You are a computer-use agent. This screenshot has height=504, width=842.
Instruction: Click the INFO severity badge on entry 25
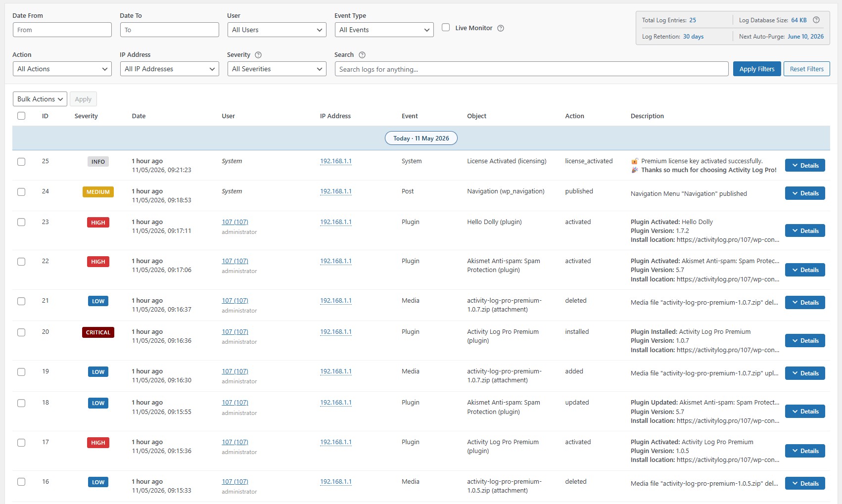pos(98,162)
